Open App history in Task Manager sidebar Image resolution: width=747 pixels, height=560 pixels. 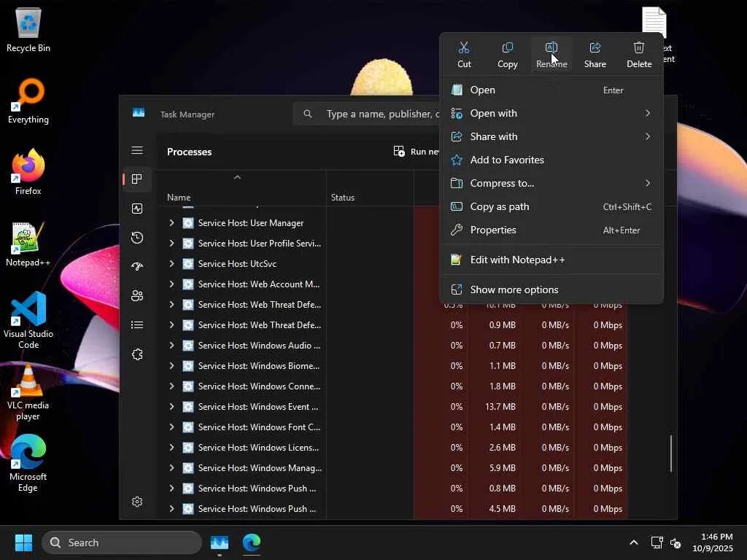coord(137,238)
